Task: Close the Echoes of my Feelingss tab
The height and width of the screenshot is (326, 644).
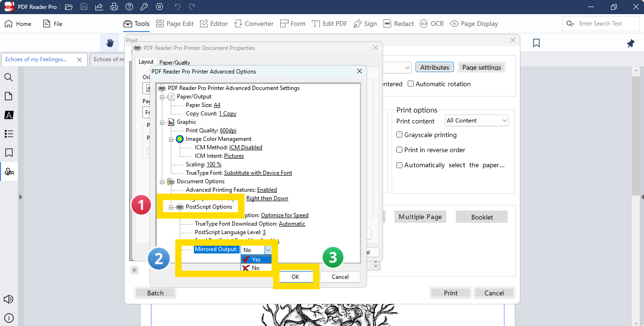Action: tap(80, 60)
